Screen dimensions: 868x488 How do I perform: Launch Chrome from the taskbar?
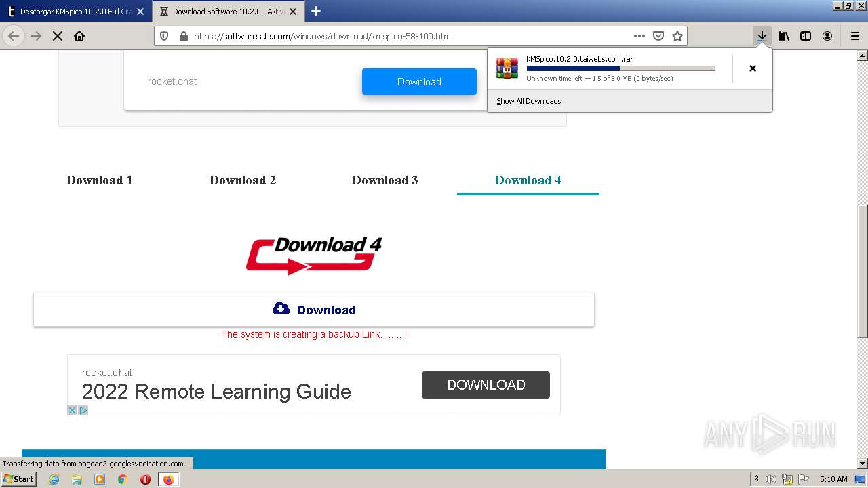coord(123,479)
